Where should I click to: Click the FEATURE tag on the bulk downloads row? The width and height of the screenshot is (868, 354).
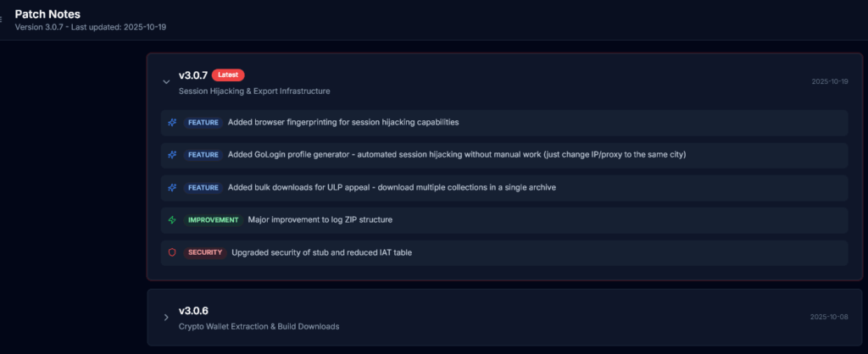203,187
